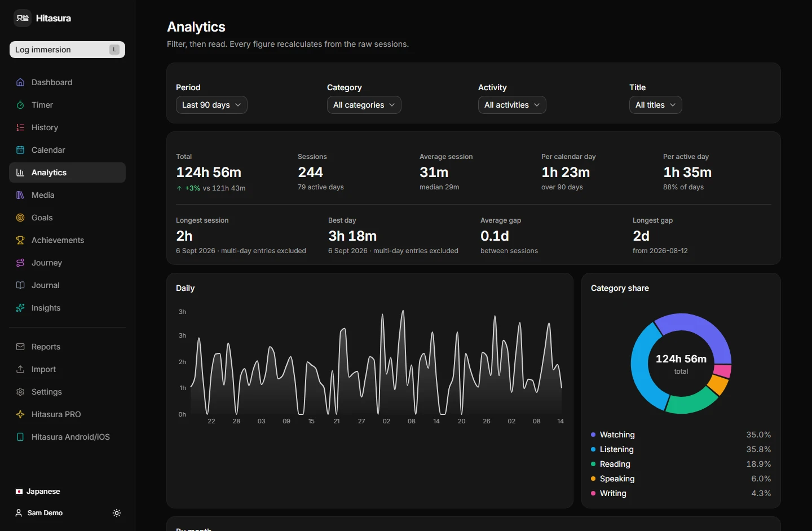Toggle the light/dark theme sun icon
The image size is (812, 531).
coord(117,513)
